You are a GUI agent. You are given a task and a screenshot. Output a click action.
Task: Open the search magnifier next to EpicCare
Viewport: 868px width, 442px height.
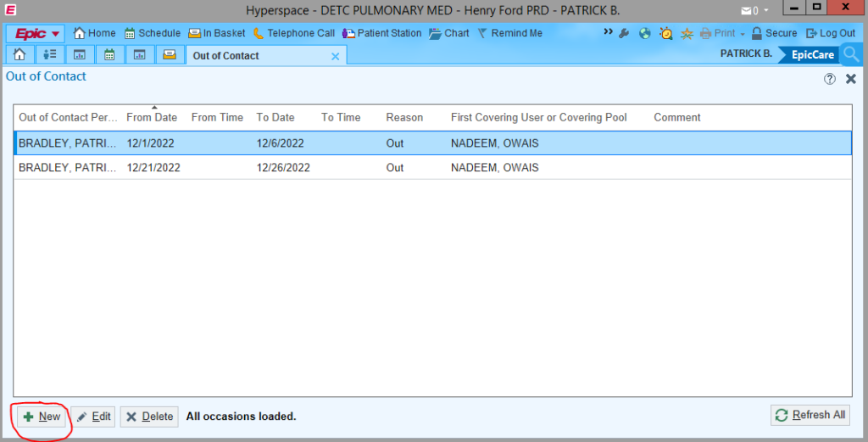point(852,54)
